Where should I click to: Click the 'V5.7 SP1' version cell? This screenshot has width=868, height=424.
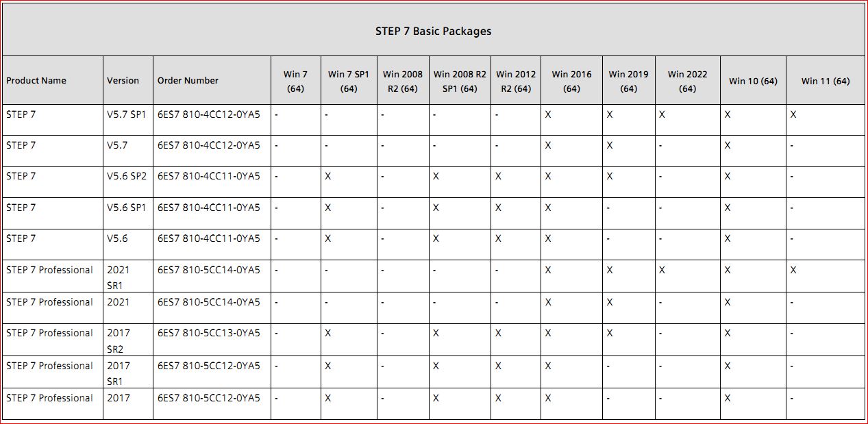tap(126, 114)
